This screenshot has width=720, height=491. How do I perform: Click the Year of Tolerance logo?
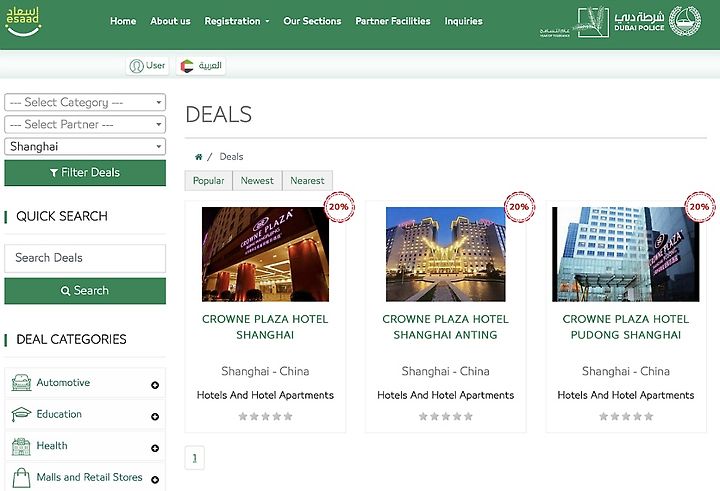[x=574, y=22]
